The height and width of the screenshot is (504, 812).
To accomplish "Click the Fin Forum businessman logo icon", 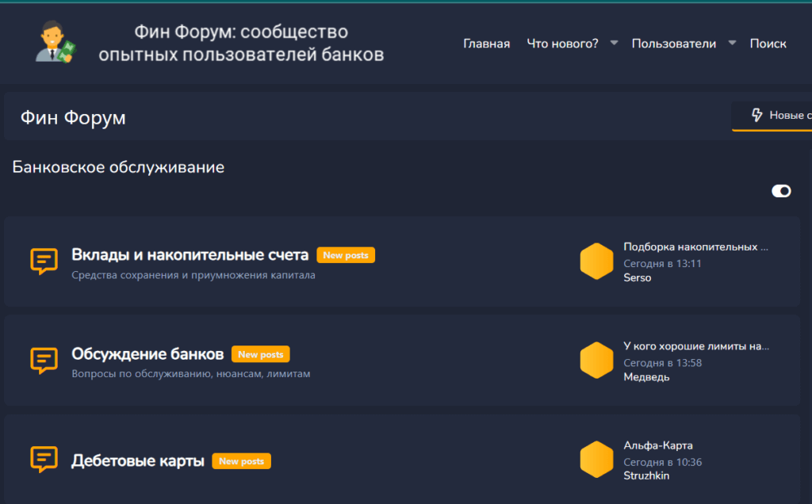I will coord(56,43).
